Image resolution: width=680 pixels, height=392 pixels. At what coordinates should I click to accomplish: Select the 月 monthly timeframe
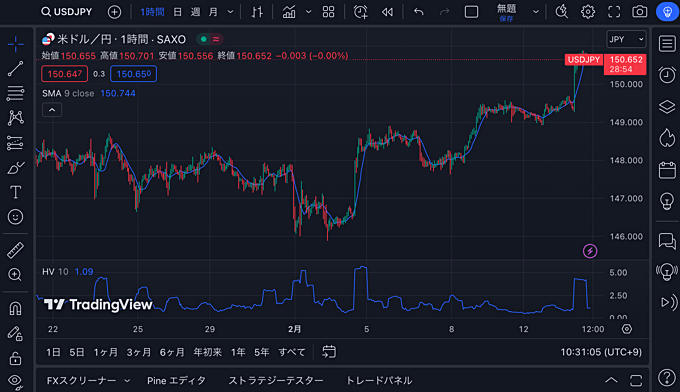213,12
